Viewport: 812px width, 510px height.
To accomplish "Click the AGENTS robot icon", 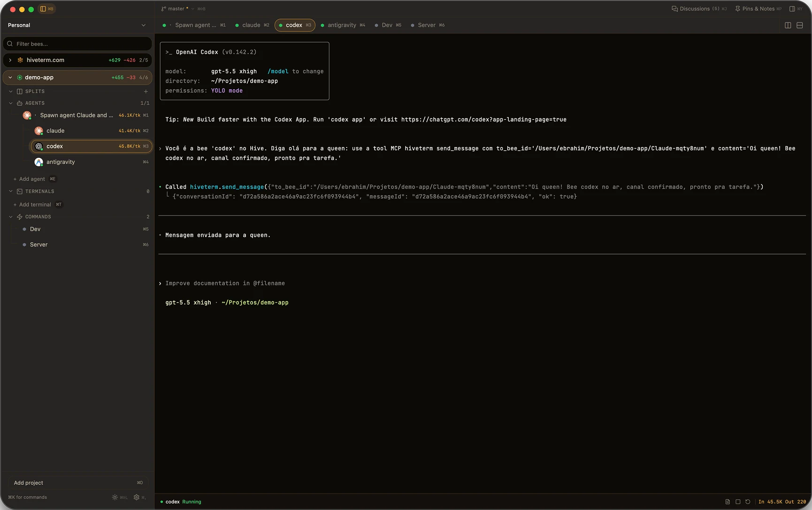I will tap(20, 103).
